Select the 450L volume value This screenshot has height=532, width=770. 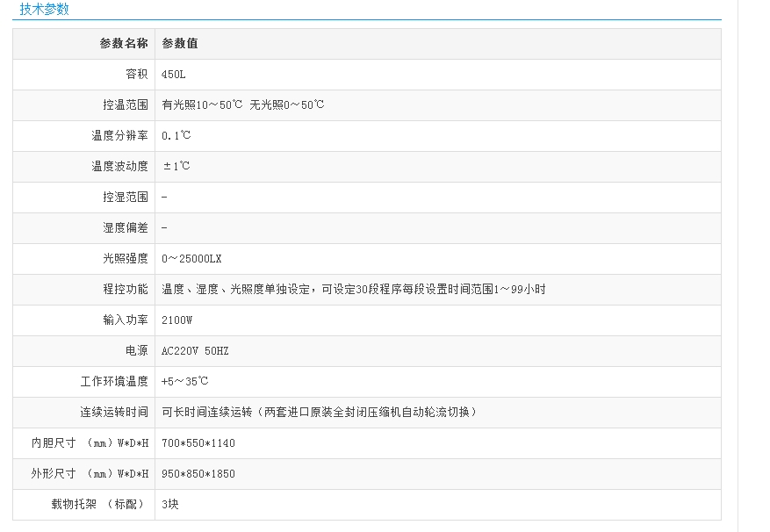tap(174, 75)
